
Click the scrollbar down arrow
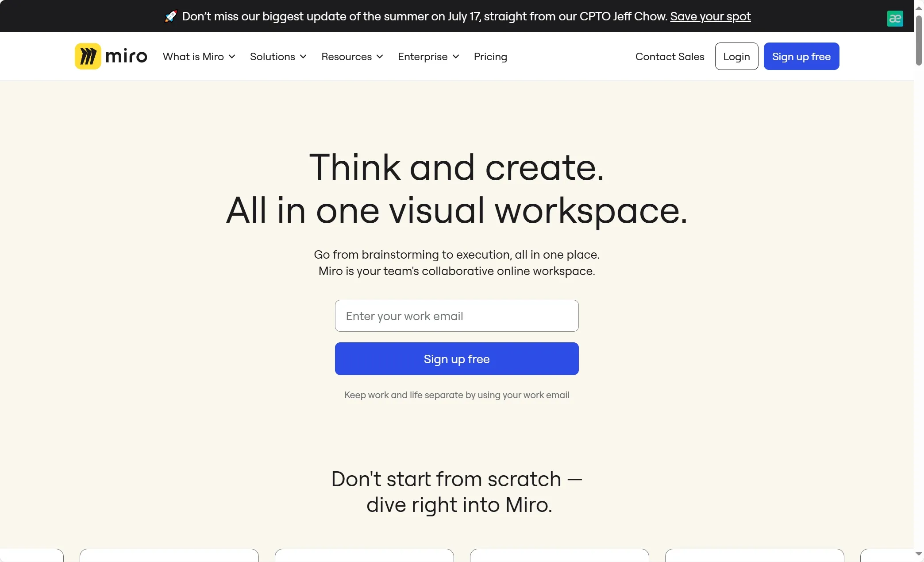pyautogui.click(x=919, y=554)
